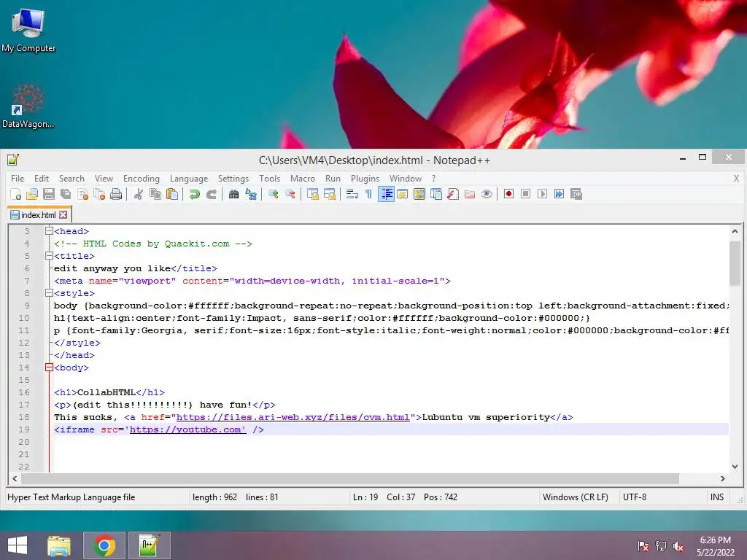
Task: Open the File menu
Action: 18,179
